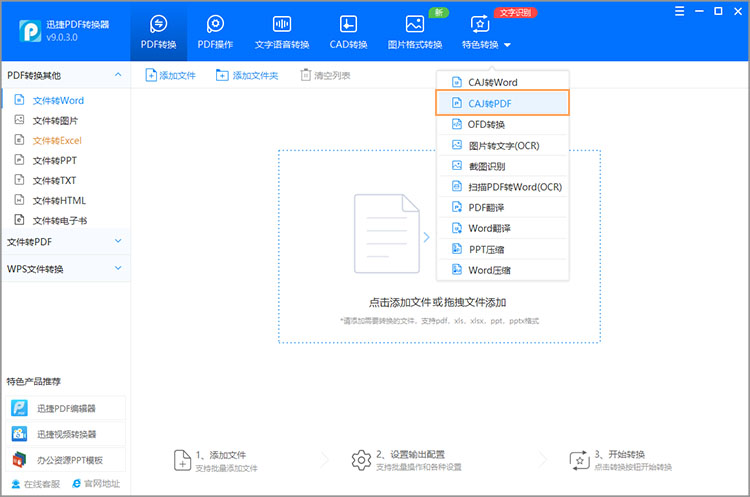Click the 文字识别 red badge
The image size is (750, 497).
[x=515, y=12]
